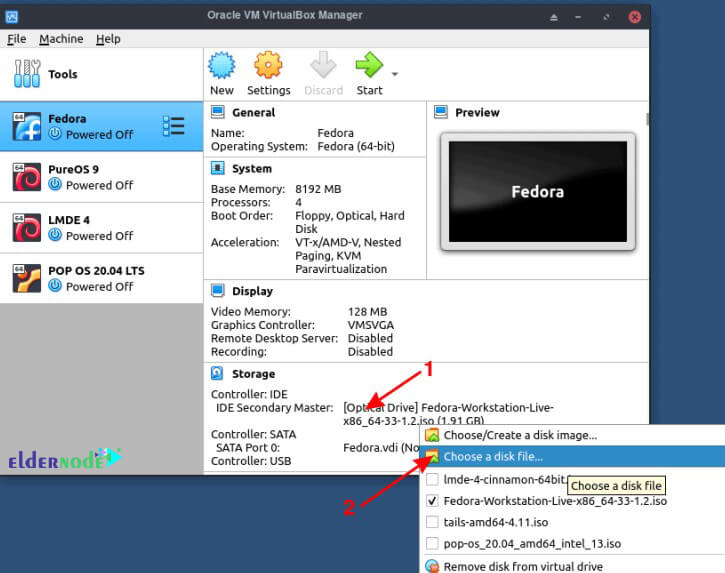Select 'Remove disk from virtual drive' entry
The width and height of the screenshot is (725, 573).
pos(573,566)
